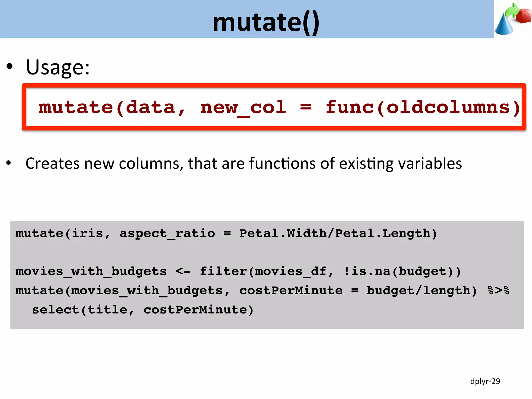Screen dimensions: 532x399
Task: Click the dplyr-29 page label
Action: coord(485,382)
